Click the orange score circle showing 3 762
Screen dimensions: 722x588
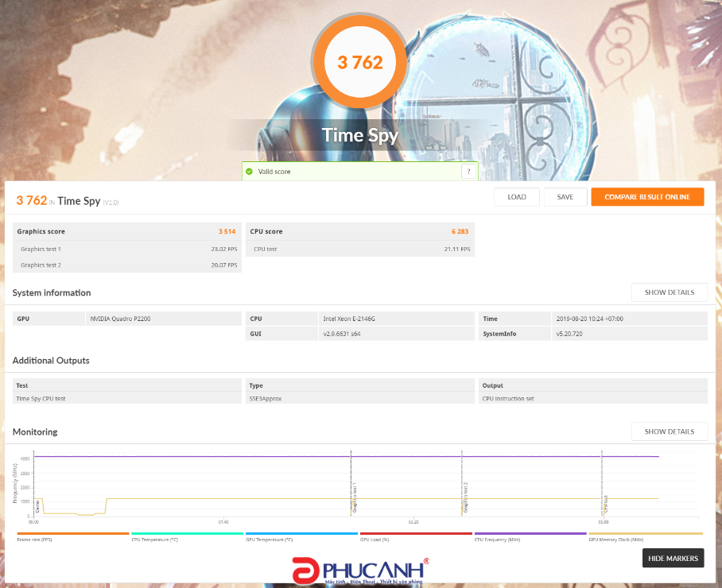[x=360, y=62]
